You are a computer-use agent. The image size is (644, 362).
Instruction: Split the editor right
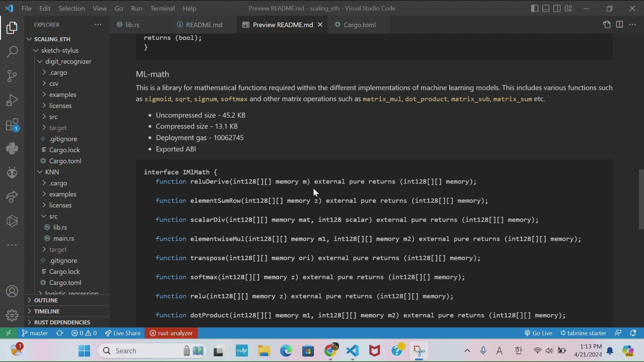619,25
